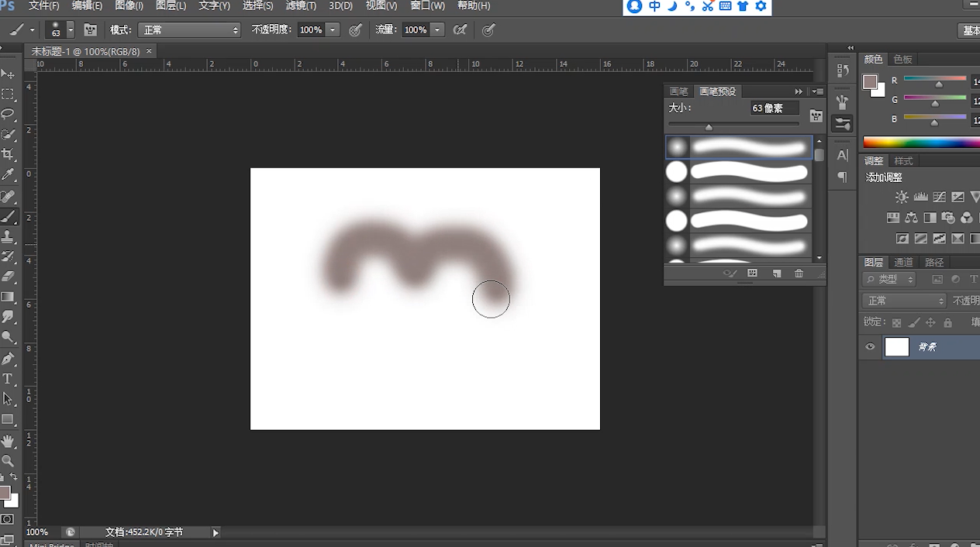Enable airbrush-style build-up

[461, 29]
